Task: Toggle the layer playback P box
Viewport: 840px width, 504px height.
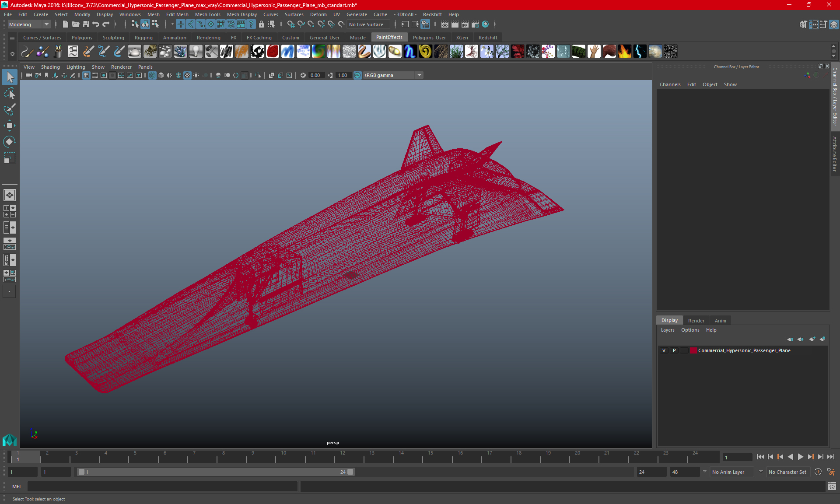Action: pos(674,350)
